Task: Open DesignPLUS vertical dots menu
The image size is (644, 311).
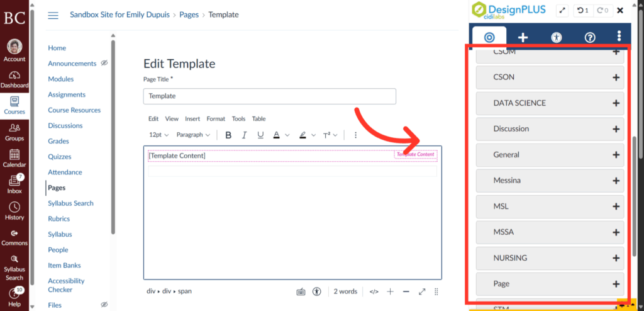Action: (x=619, y=37)
